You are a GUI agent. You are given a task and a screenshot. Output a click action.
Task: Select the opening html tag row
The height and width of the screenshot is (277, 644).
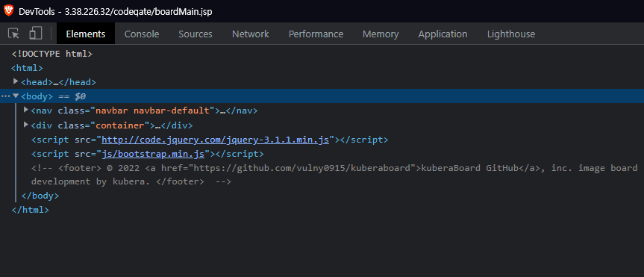[x=27, y=68]
